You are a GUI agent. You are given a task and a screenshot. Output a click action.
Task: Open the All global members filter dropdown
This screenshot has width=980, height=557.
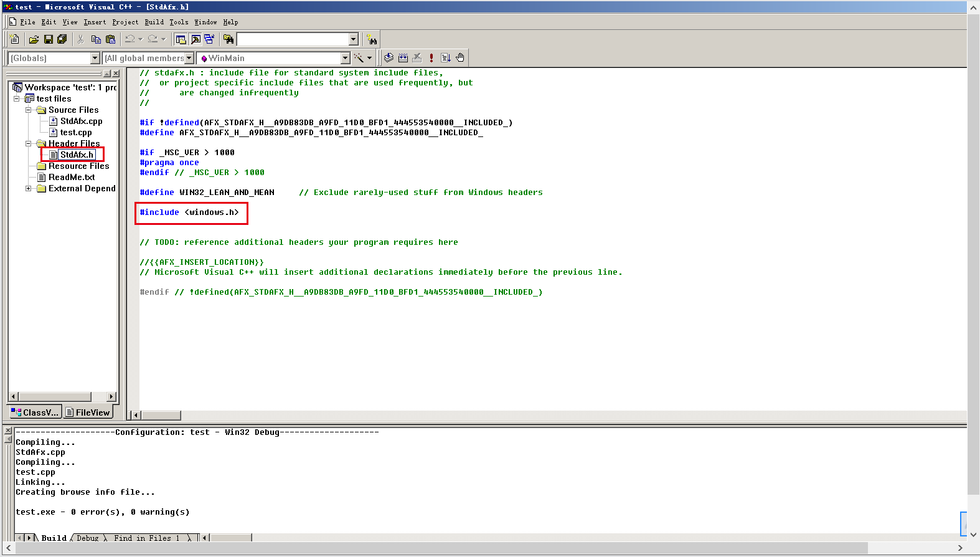[x=189, y=58]
